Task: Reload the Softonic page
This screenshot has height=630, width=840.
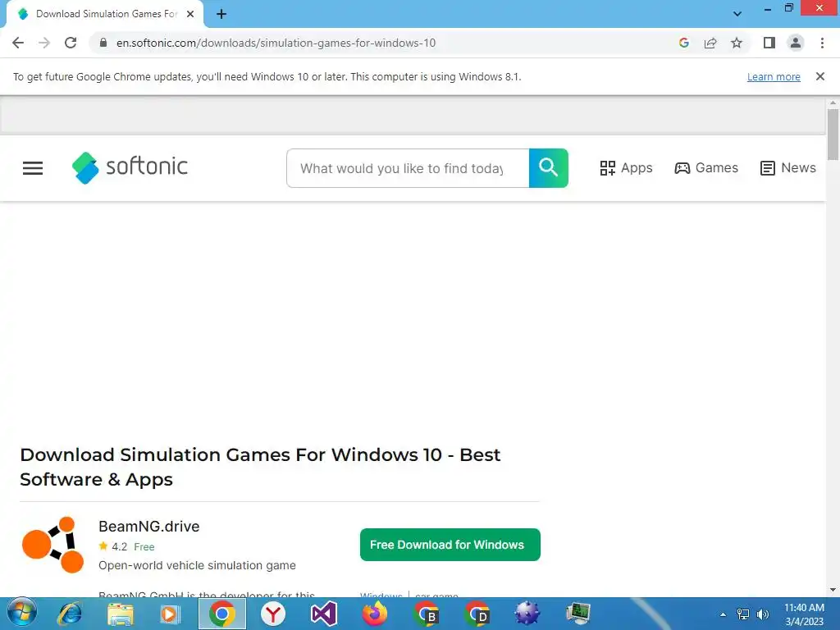Action: (71, 43)
